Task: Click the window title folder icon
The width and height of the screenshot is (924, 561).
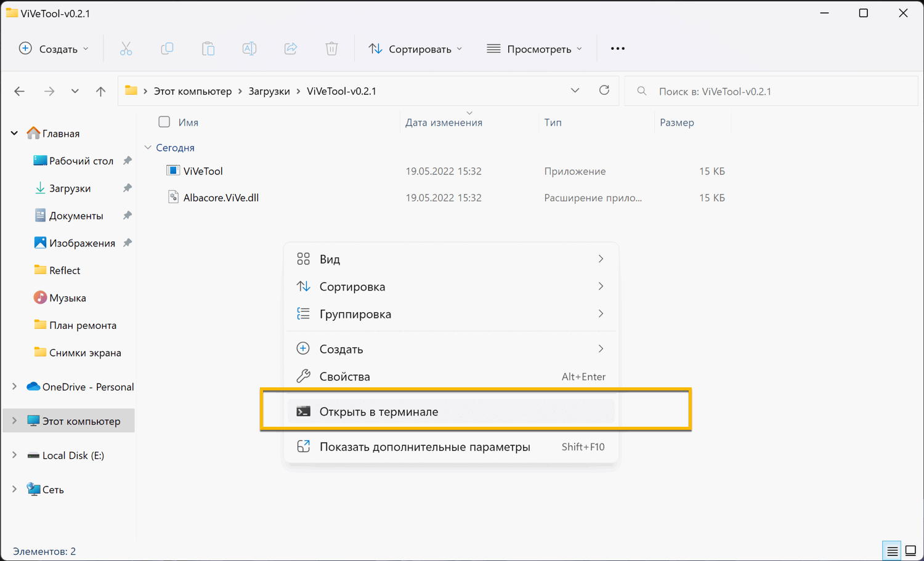Action: (12, 13)
